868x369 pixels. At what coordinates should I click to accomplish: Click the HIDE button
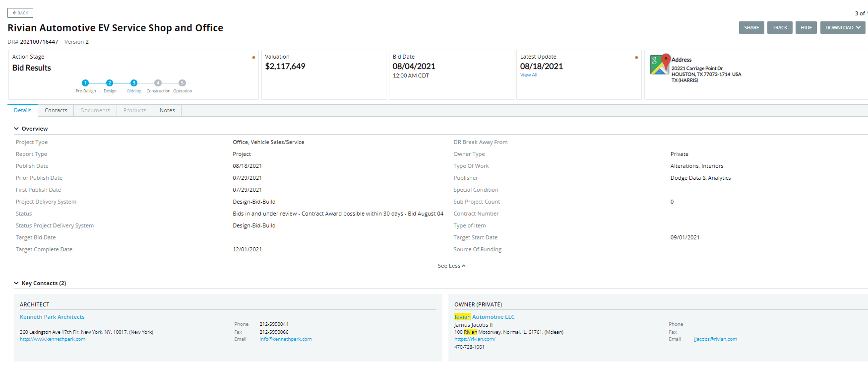806,28
